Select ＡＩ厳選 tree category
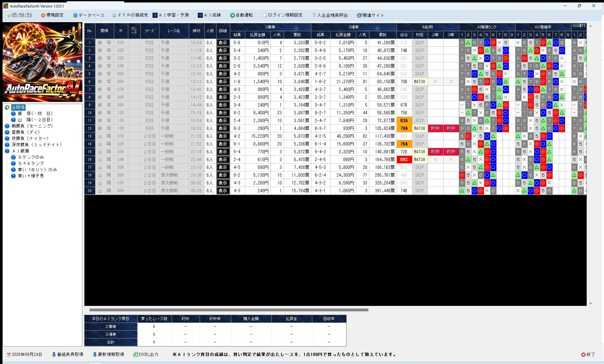Screen dimensions: 604x364 20,151
